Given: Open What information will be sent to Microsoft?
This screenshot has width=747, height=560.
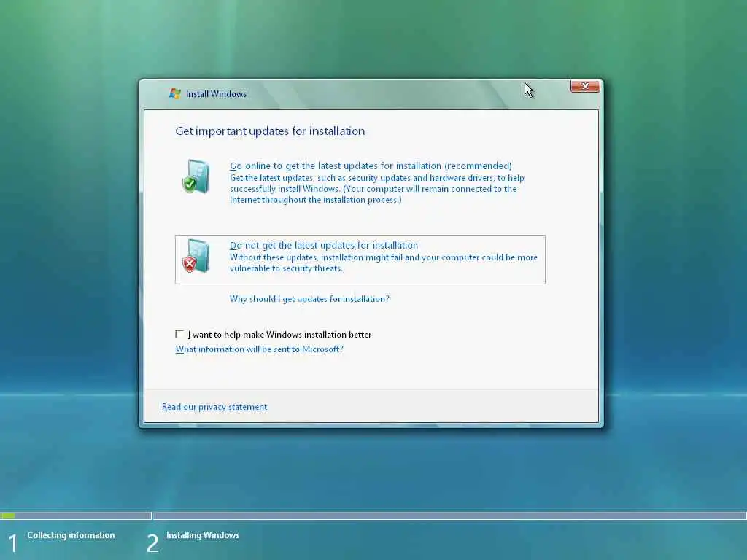Looking at the screenshot, I should click(x=259, y=349).
